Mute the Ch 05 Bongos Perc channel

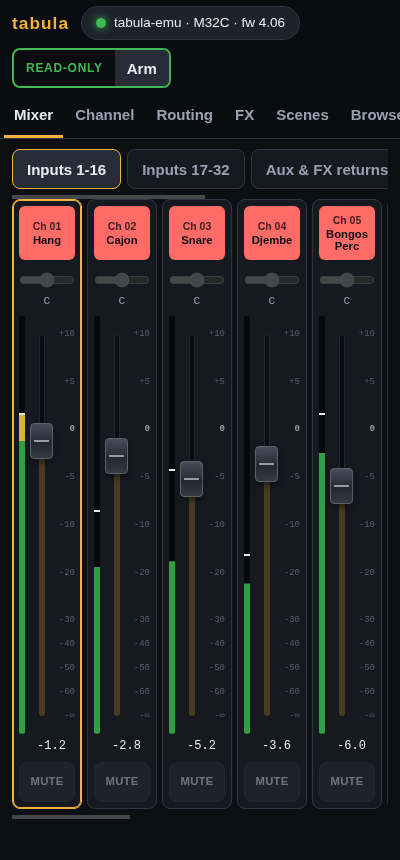coord(347,782)
